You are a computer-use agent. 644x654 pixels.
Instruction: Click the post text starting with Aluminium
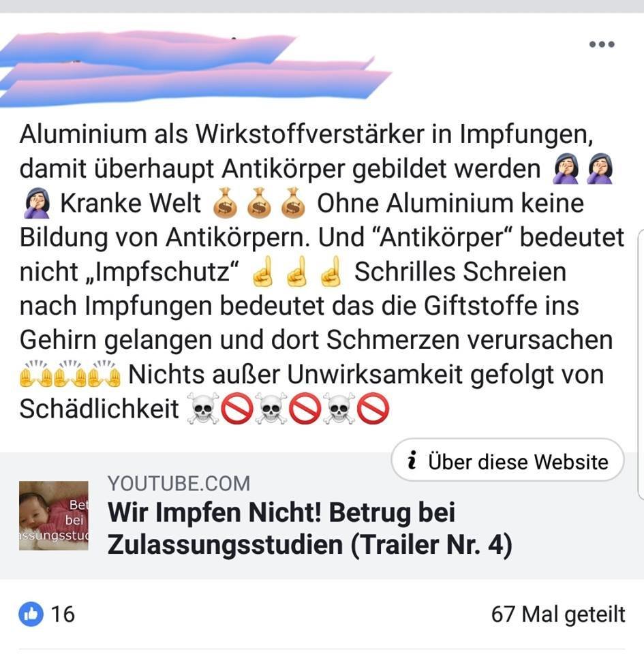[x=321, y=271]
